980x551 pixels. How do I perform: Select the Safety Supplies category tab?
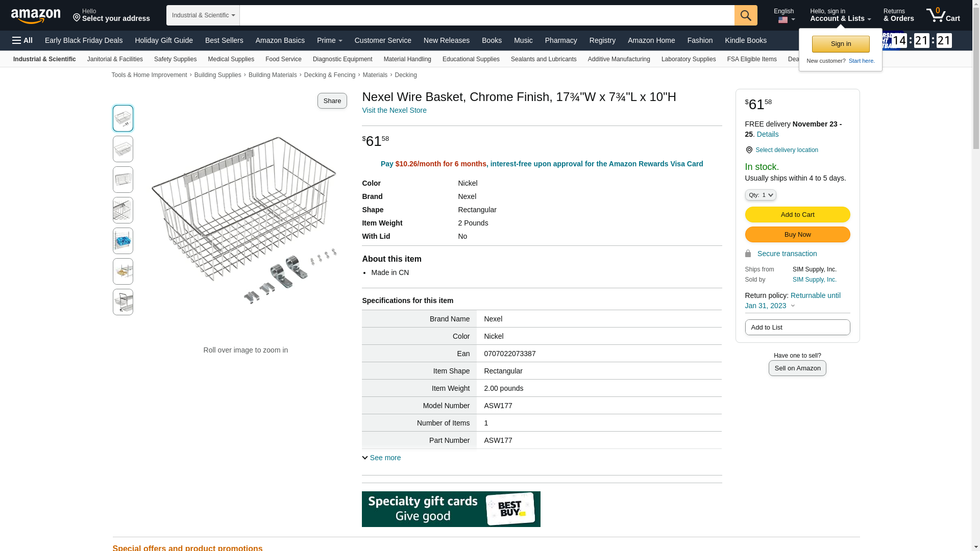click(175, 59)
